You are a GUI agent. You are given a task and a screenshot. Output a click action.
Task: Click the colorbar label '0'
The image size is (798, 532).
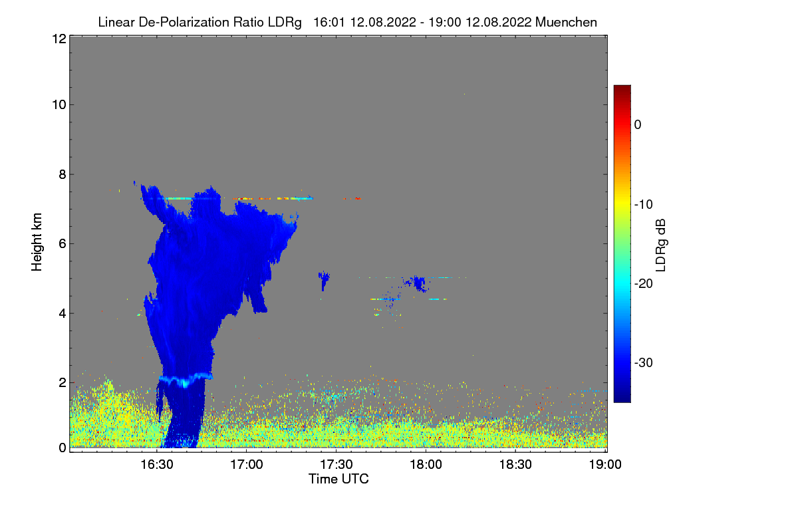point(638,124)
